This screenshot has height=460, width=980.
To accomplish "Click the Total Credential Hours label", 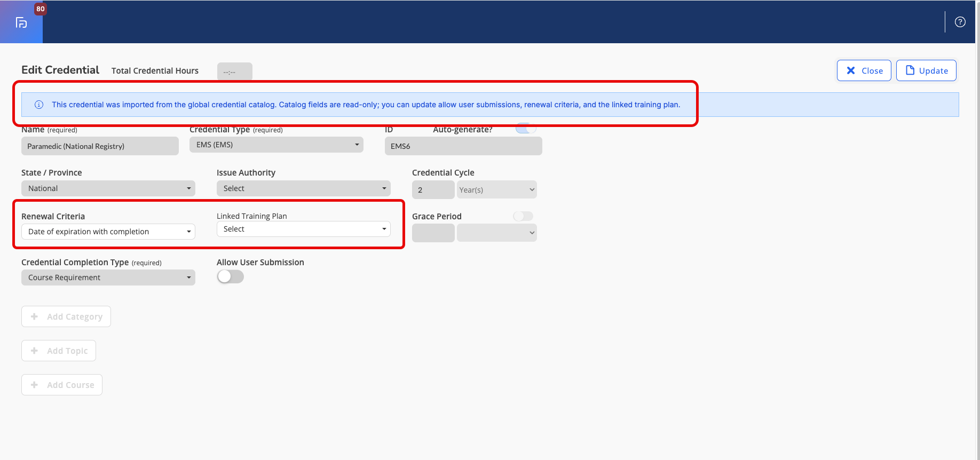I will tap(155, 70).
